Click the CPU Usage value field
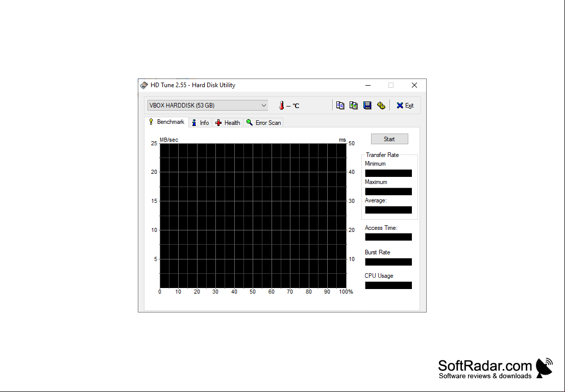Screen dimensions: 565x392 point(388,285)
